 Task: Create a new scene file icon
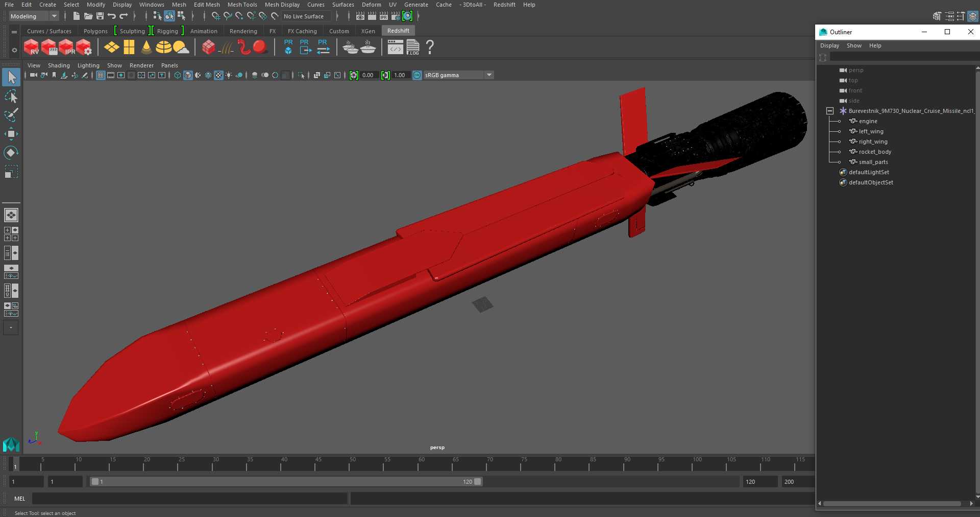tap(76, 16)
